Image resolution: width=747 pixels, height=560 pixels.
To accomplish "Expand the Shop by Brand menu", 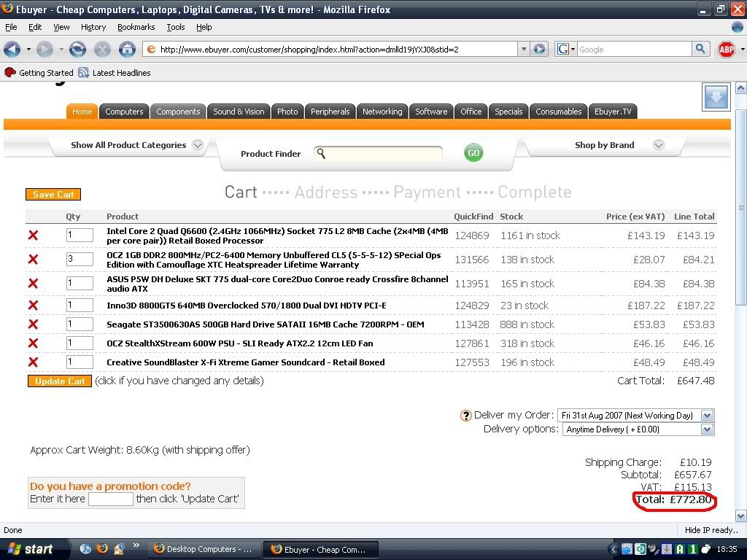I will coord(658,145).
